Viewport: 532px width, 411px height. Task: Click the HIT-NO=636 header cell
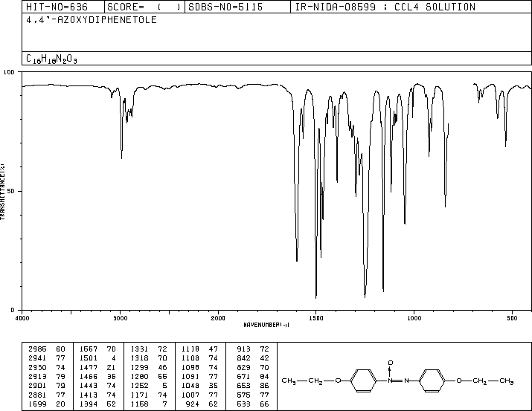63,7
